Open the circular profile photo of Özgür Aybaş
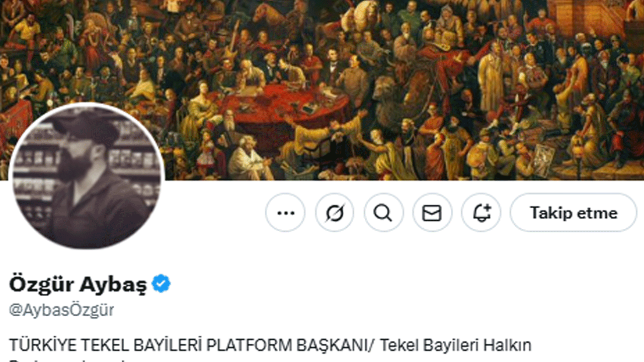Image resolution: width=644 pixels, height=362 pixels. click(x=87, y=176)
